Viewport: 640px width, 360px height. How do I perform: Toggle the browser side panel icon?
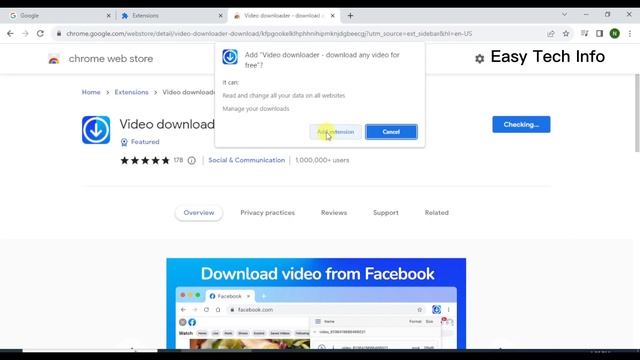pos(599,33)
